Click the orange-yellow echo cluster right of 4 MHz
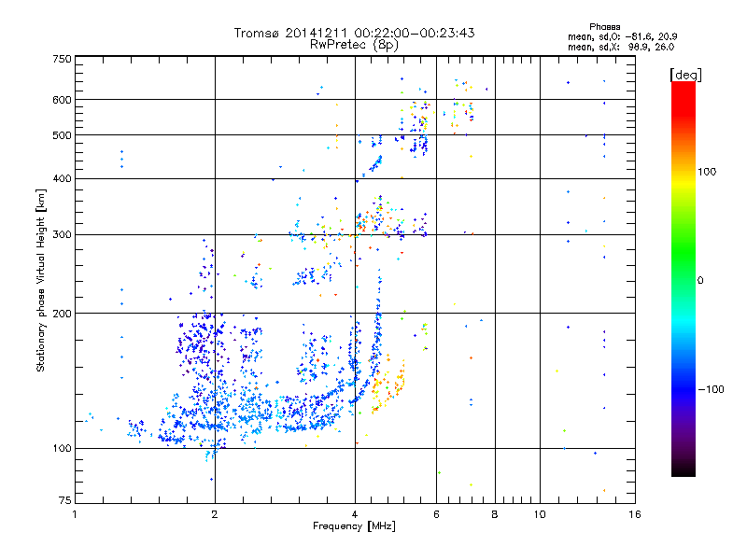The image size is (747, 560). pos(388,384)
